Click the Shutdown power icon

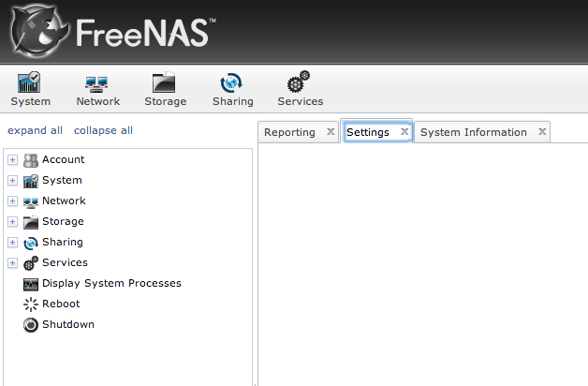(x=31, y=325)
